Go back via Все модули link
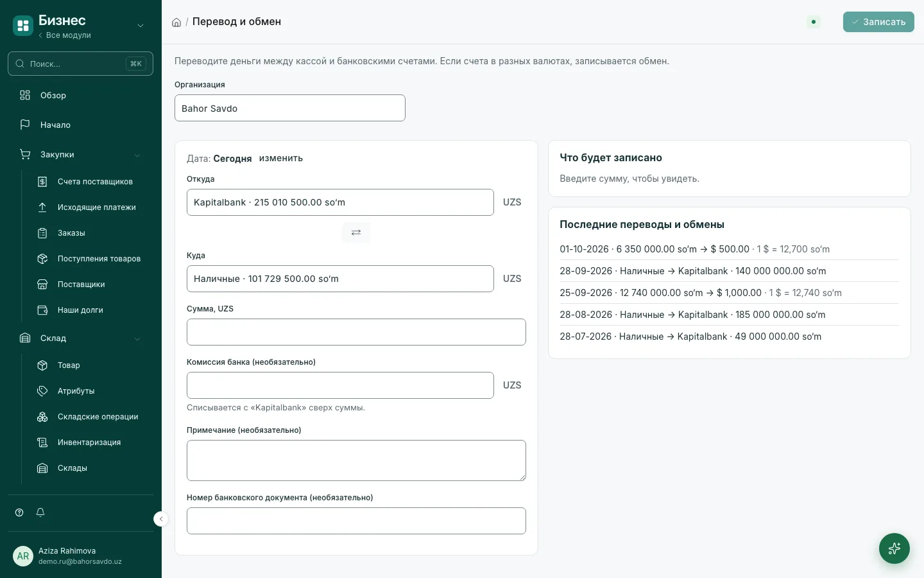924x578 pixels. [65, 35]
